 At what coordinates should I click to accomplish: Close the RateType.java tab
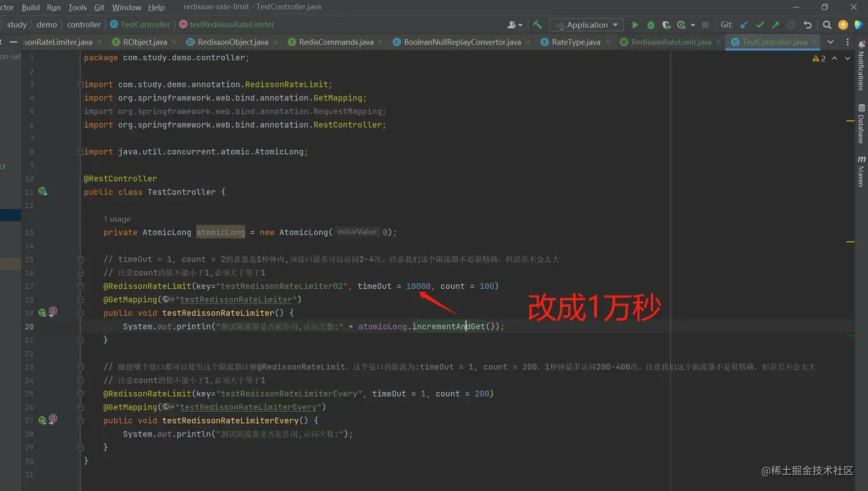coord(607,42)
